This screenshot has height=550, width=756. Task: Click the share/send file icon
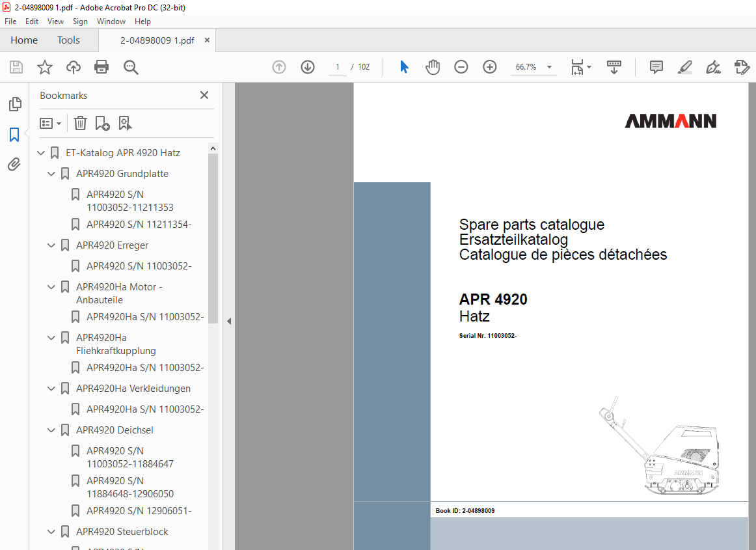pyautogui.click(x=742, y=67)
